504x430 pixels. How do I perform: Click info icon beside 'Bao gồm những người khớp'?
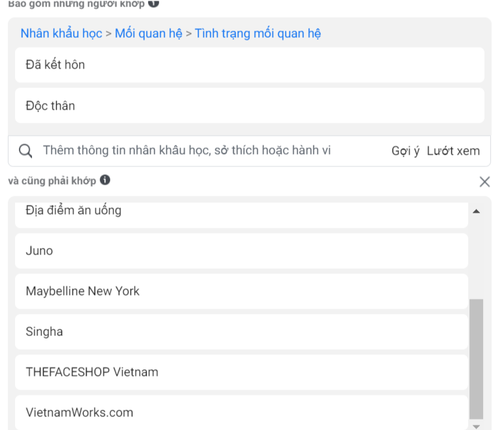click(x=153, y=3)
